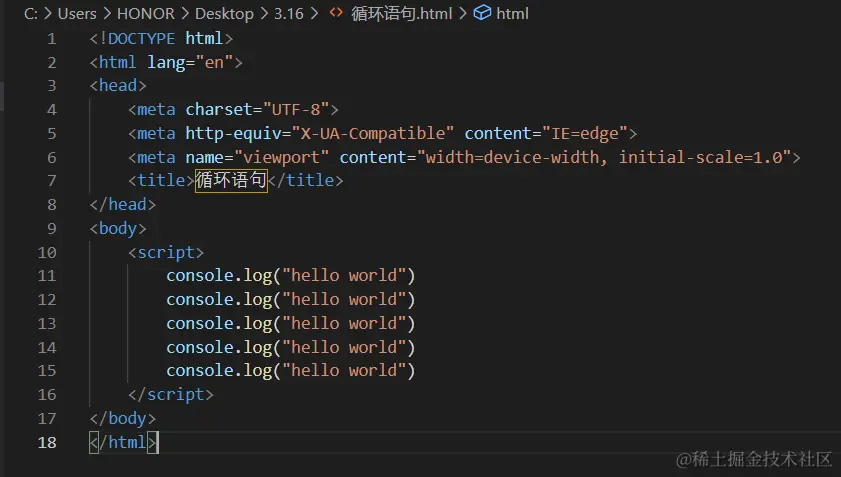Click the 循环语句.html breadcrumb file
Image resolution: width=841 pixels, height=477 pixels.
click(402, 13)
